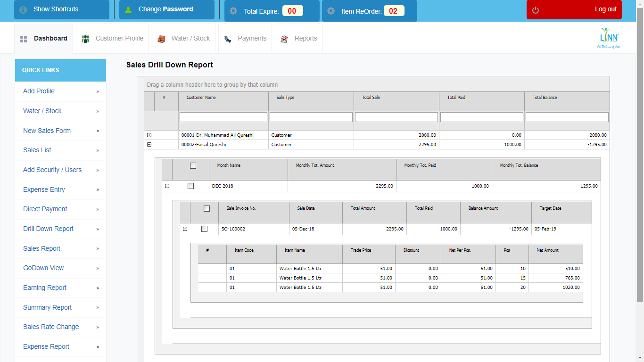The image size is (644, 362).
Task: Click the gear icon next to Item ReOrder
Action: tap(331, 10)
